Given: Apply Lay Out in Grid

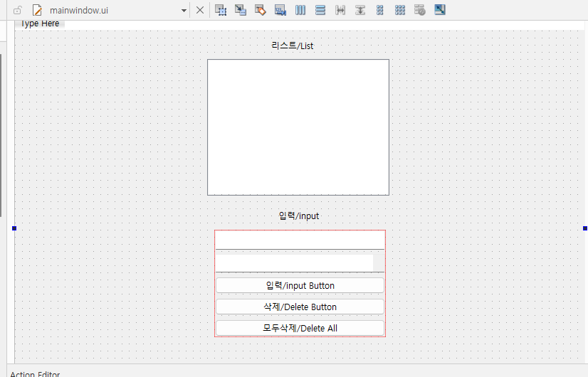Looking at the screenshot, I should click(400, 10).
